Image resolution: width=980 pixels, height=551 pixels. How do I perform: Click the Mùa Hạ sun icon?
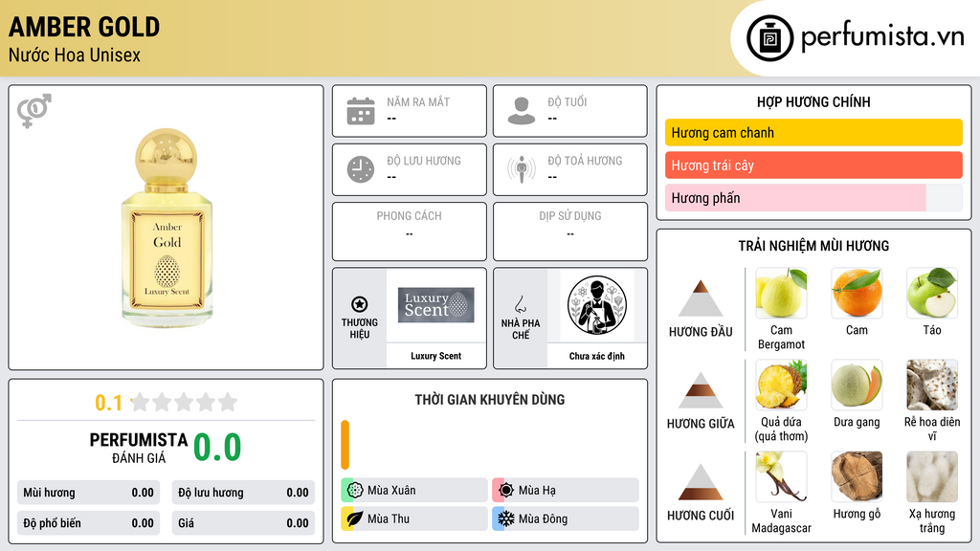(506, 491)
